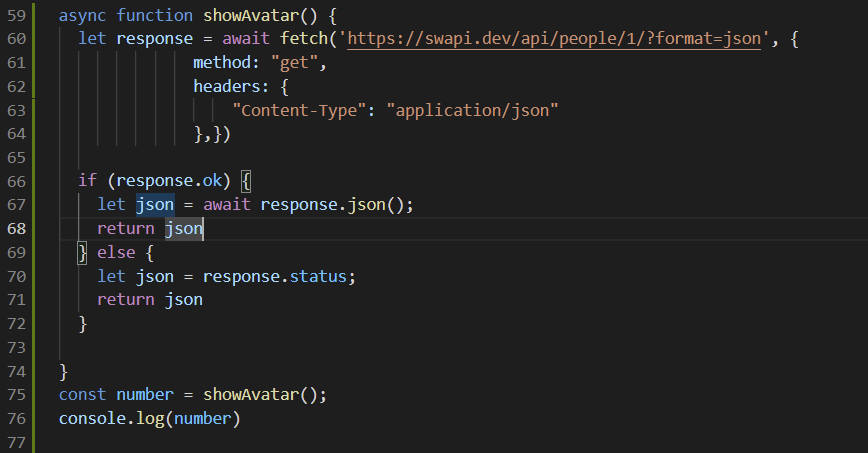
Task: Click 'response.ok' condition on line 66
Action: click(169, 181)
